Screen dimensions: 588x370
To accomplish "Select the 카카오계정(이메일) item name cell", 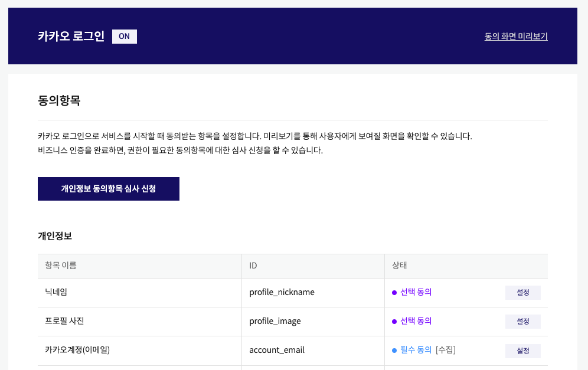I will pyautogui.click(x=139, y=351).
